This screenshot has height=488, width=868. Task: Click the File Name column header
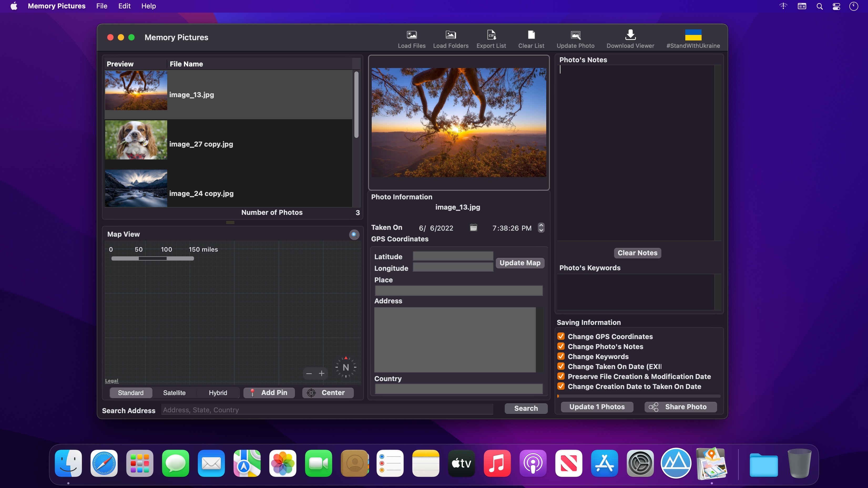pos(186,64)
